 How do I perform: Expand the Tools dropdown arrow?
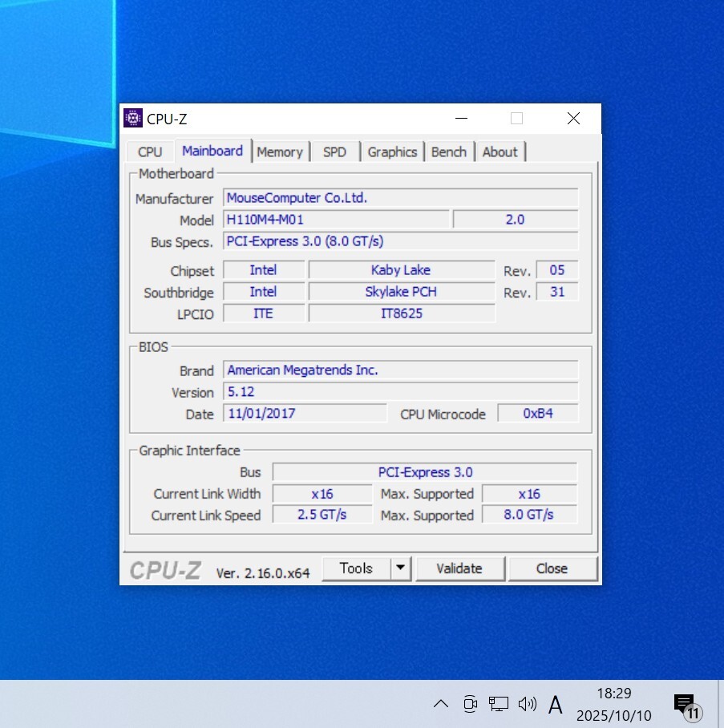(x=401, y=568)
